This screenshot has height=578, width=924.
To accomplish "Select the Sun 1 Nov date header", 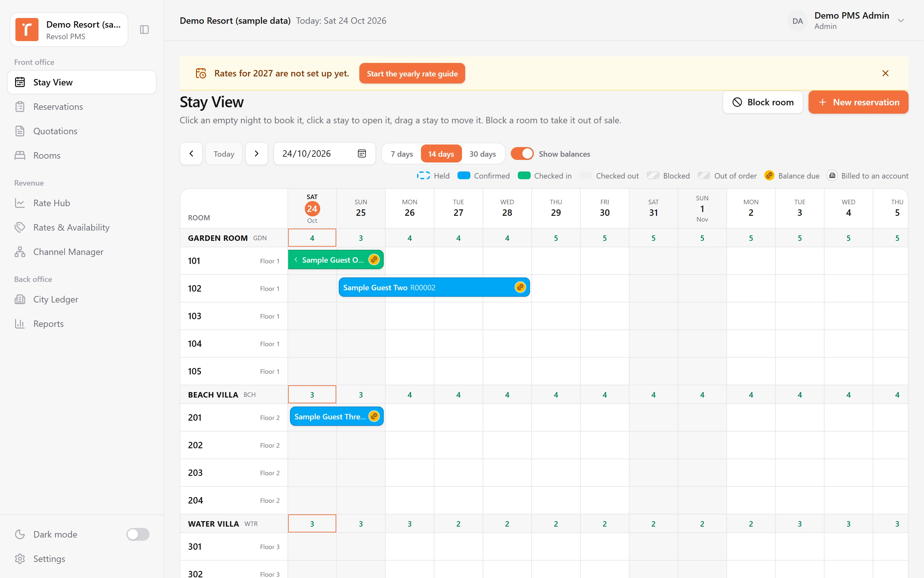I will pyautogui.click(x=702, y=209).
